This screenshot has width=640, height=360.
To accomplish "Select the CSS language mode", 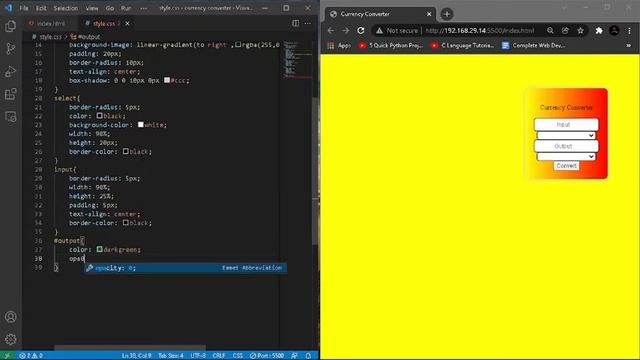I will click(x=238, y=356).
